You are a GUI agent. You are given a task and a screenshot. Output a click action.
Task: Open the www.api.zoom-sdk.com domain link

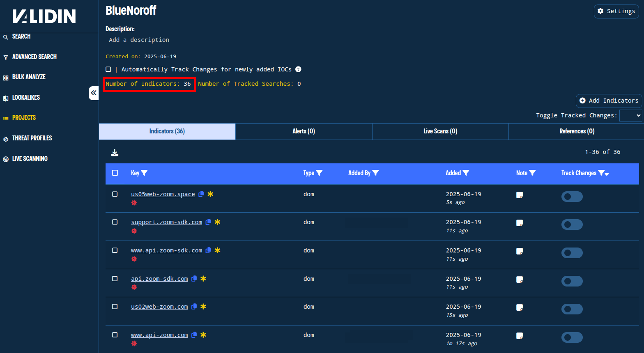(x=166, y=250)
